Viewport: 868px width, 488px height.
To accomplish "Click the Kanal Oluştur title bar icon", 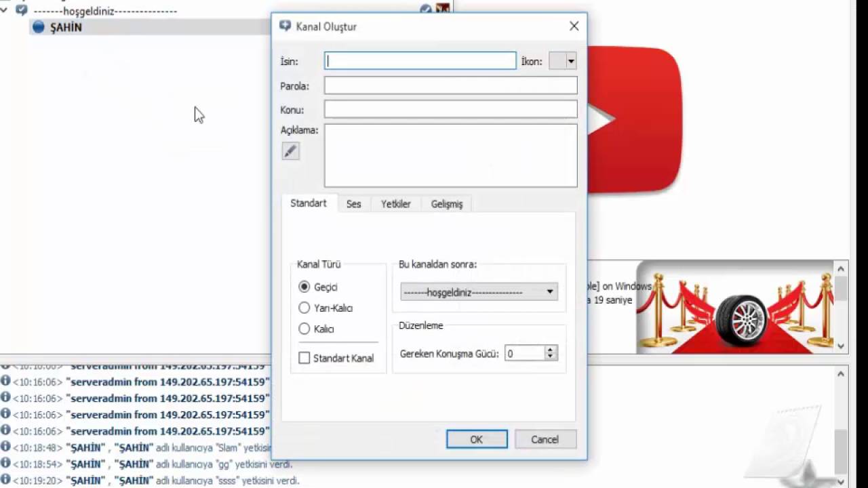I will pyautogui.click(x=285, y=26).
